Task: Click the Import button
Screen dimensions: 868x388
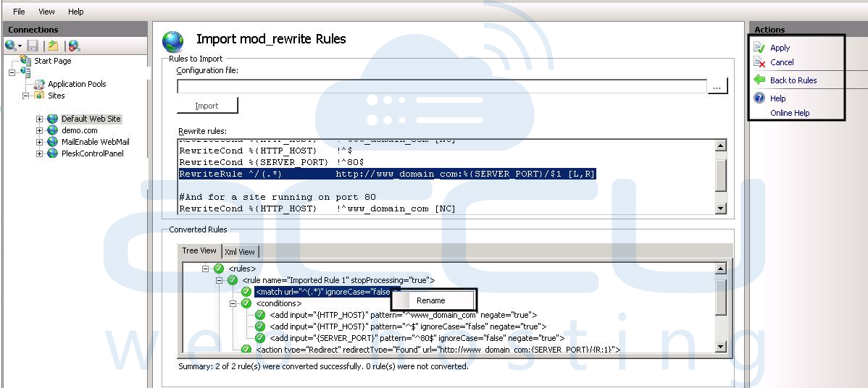Action: [207, 106]
